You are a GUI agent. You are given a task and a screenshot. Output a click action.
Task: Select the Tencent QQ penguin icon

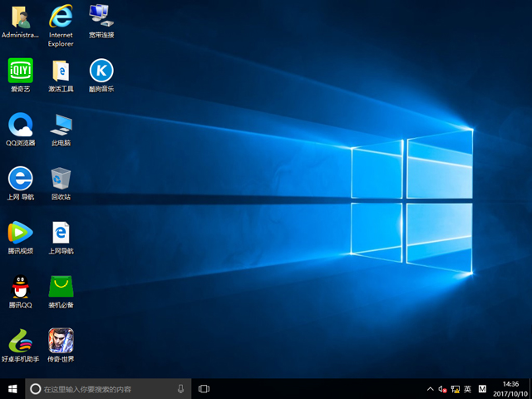(20, 287)
